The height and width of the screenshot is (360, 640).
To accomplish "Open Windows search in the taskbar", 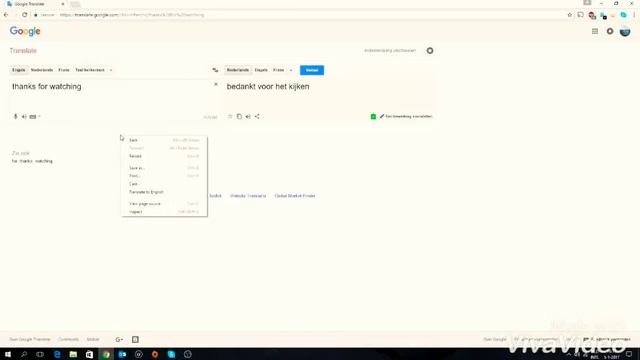I will click(24, 354).
